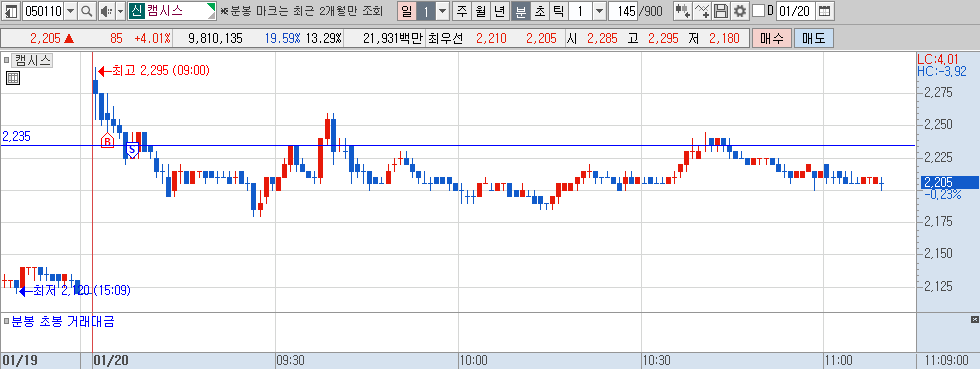980x369 pixels.
Task: Click the 매수 buy button
Action: [772, 38]
